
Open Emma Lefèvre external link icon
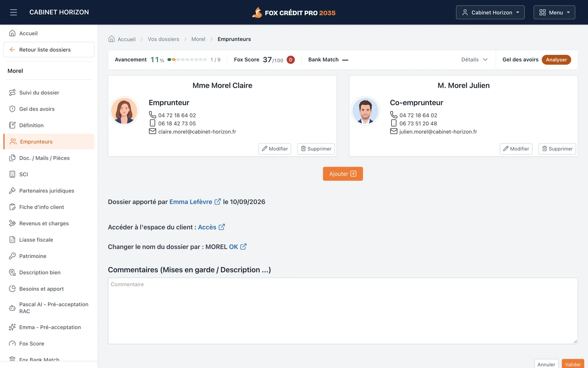[218, 202]
